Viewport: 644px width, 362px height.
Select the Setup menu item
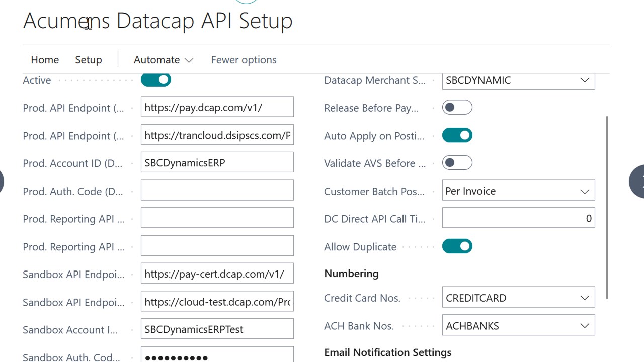tap(88, 60)
